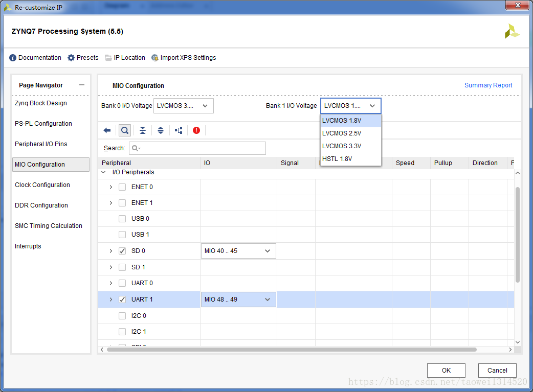Go to DDR Configuration page
Viewport: 533px width, 392px height.
pyautogui.click(x=41, y=205)
